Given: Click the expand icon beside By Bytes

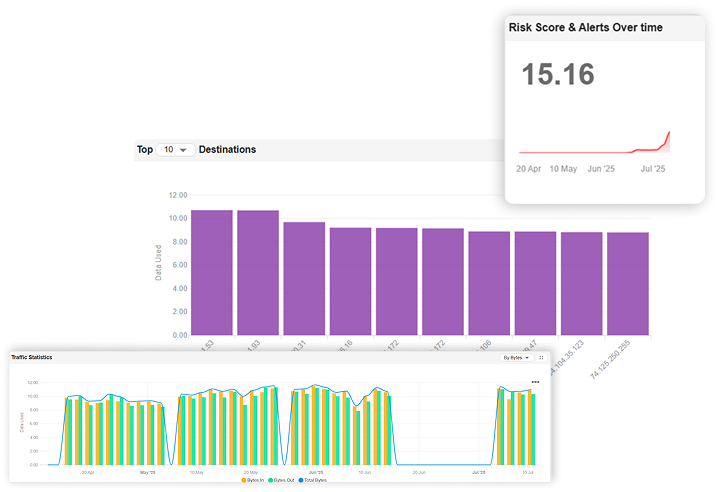Looking at the screenshot, I should (541, 357).
